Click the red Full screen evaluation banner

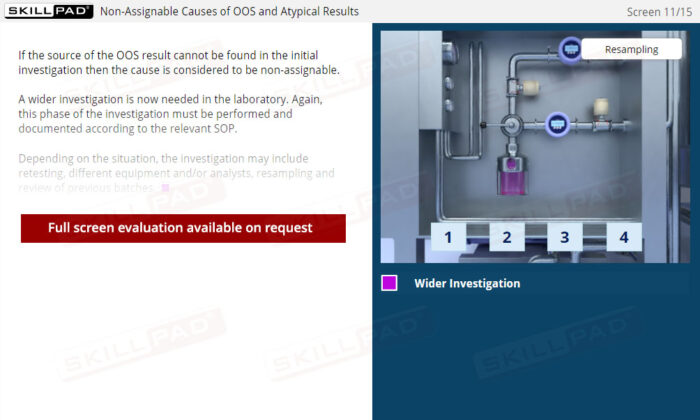tap(183, 228)
